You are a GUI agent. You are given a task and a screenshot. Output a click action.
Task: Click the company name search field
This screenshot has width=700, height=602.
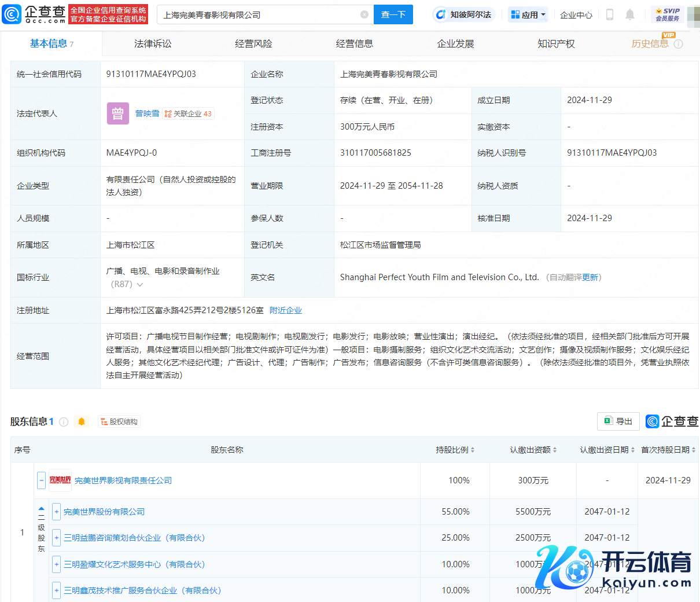[260, 14]
